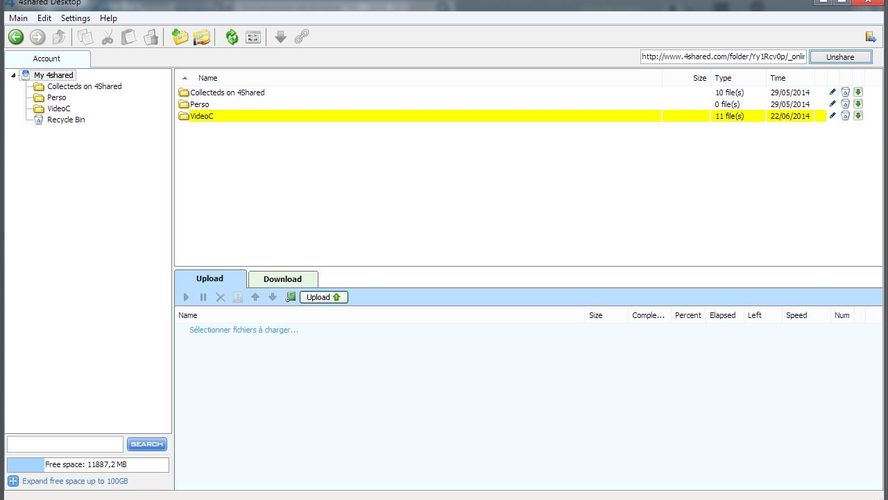Image resolution: width=888 pixels, height=500 pixels.
Task: Switch to the Upload tab
Action: tap(210, 279)
